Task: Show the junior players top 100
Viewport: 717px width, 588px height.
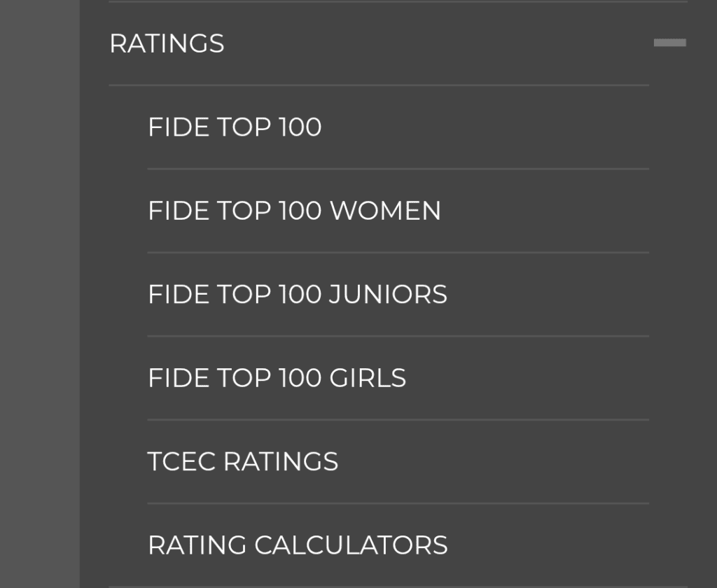Action: point(297,295)
